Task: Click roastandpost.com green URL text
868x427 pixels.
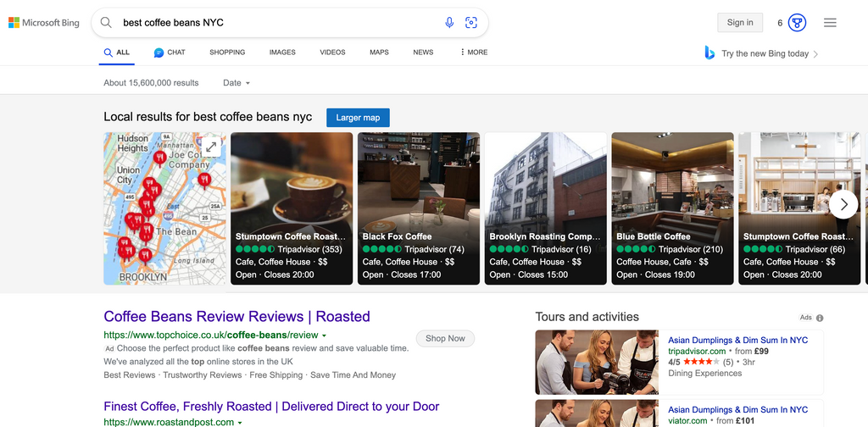Action: (x=169, y=423)
